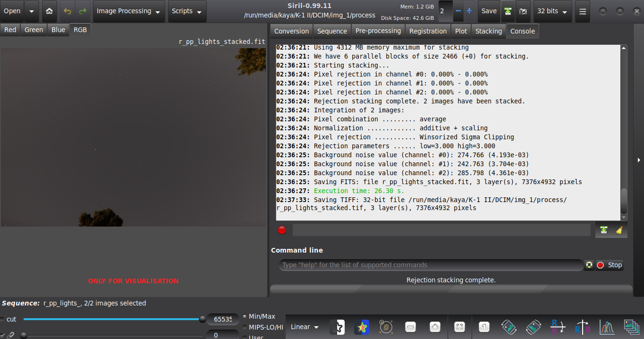Open the Scripts dropdown menu
The image size is (644, 339).
(x=187, y=11)
